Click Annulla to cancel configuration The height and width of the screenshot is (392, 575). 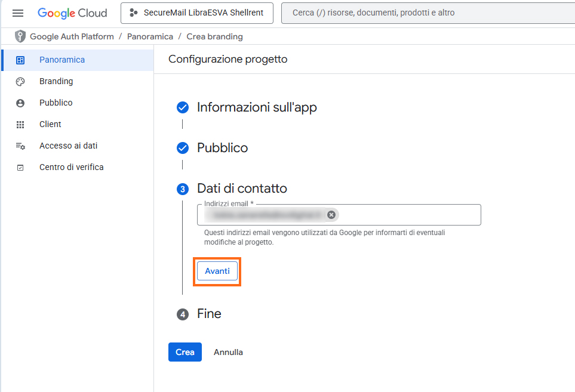(228, 352)
